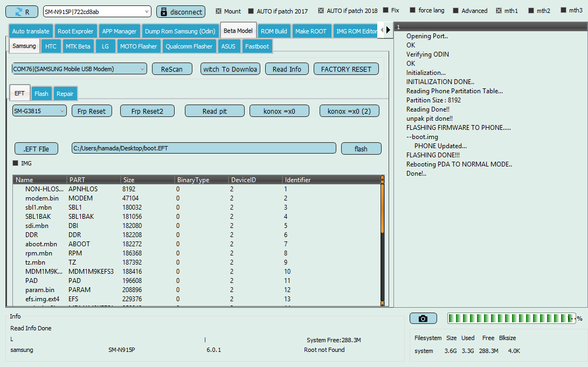Screen dimensions: 588x367
Task: Switch to the LG tab
Action: click(106, 46)
